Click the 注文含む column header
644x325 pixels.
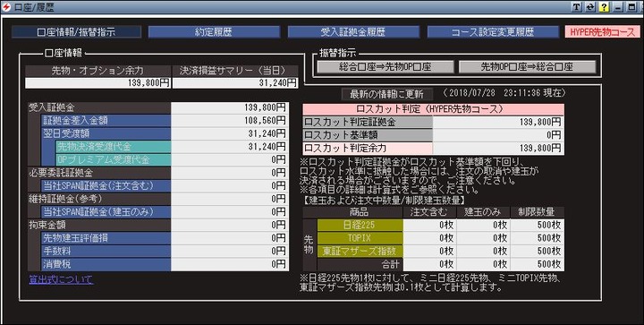tap(429, 212)
